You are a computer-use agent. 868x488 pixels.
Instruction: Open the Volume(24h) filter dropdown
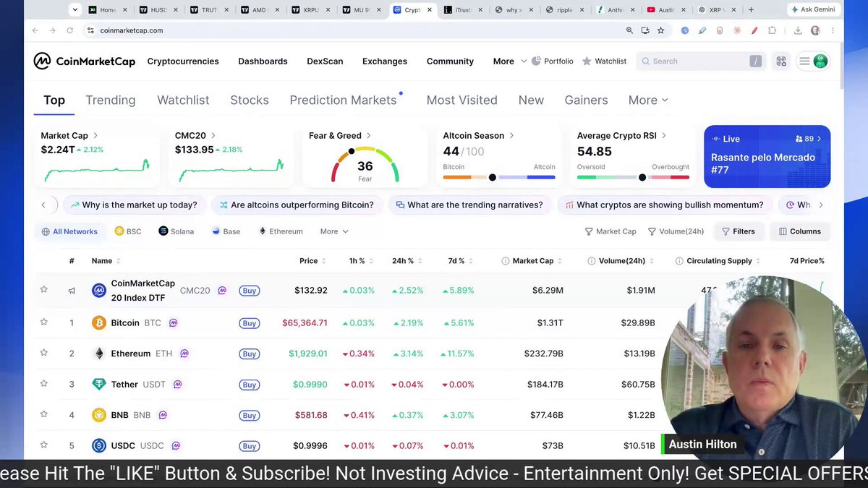pyautogui.click(x=676, y=231)
